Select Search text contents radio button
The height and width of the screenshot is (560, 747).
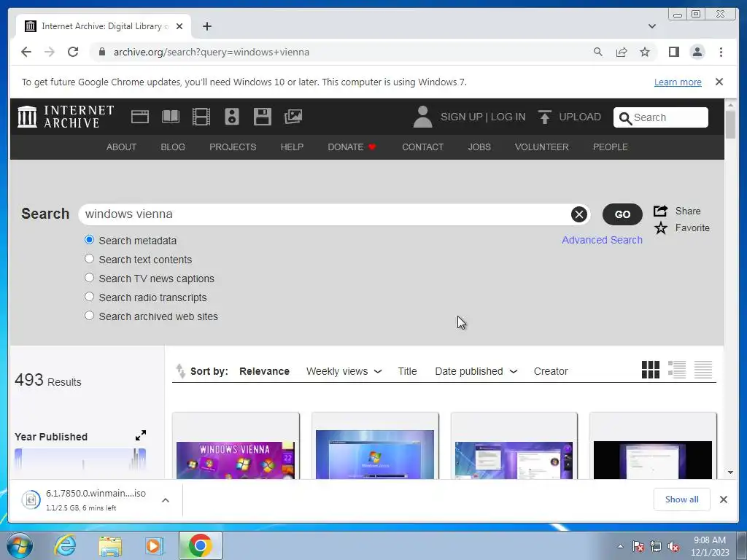[x=89, y=259]
